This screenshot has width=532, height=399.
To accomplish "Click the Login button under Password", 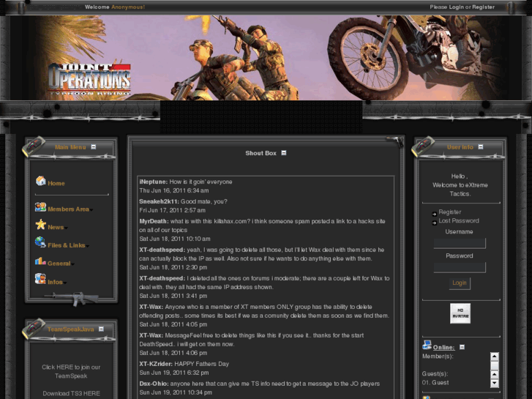I will click(460, 283).
